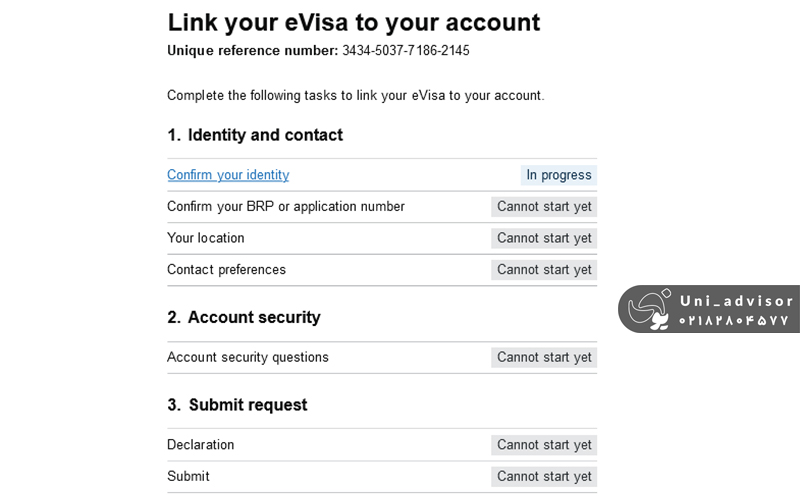Viewport: 800px width, 500px height.
Task: Click the unique reference number
Action: click(x=406, y=50)
